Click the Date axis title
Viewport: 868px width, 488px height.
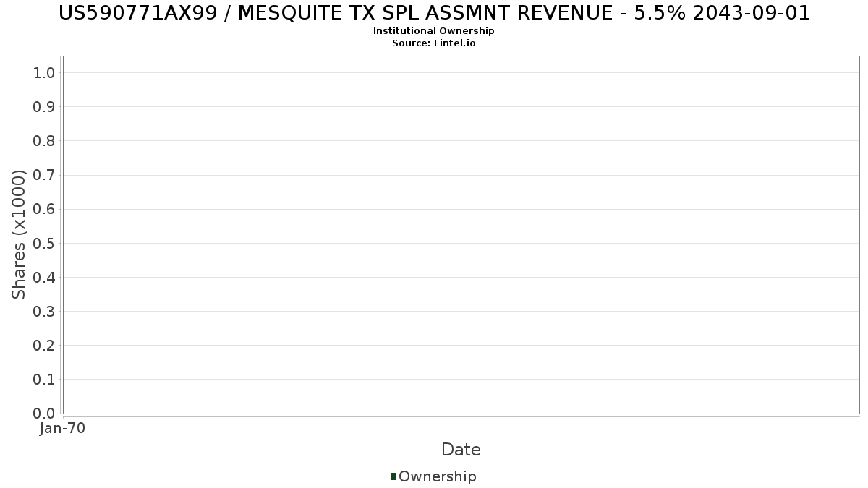pyautogui.click(x=461, y=450)
